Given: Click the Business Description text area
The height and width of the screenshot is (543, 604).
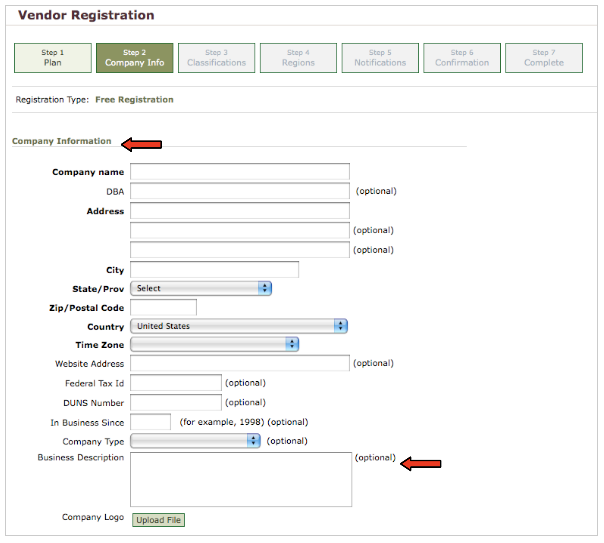Looking at the screenshot, I should (240, 479).
